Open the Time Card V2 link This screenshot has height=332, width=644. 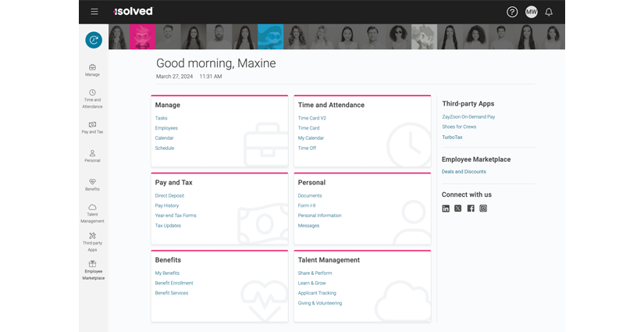click(312, 118)
